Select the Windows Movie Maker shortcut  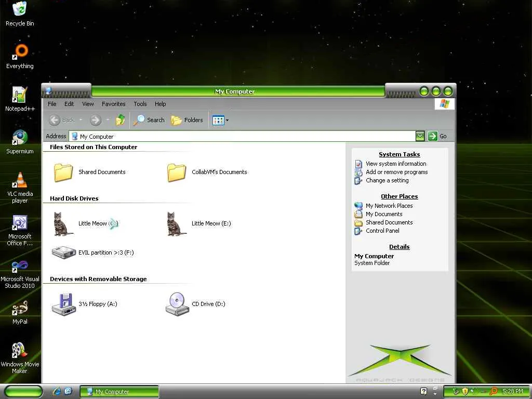click(x=20, y=358)
